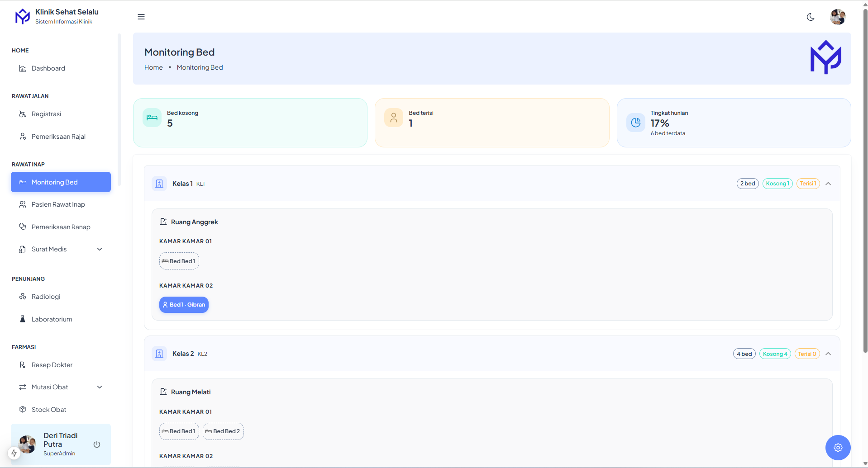
Task: Click the Ruang Anggrek room icon
Action: 163,222
